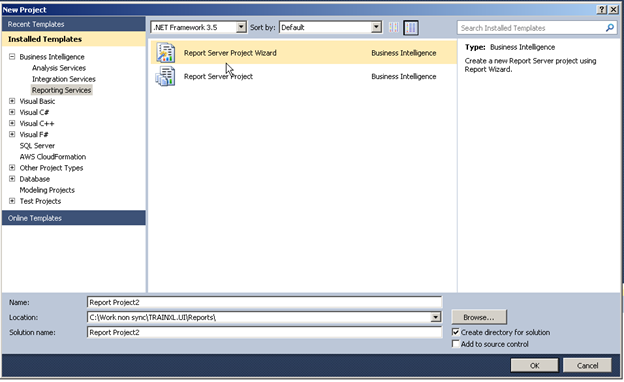This screenshot has width=624, height=382.
Task: Close the New Project dialog
Action: (x=613, y=9)
